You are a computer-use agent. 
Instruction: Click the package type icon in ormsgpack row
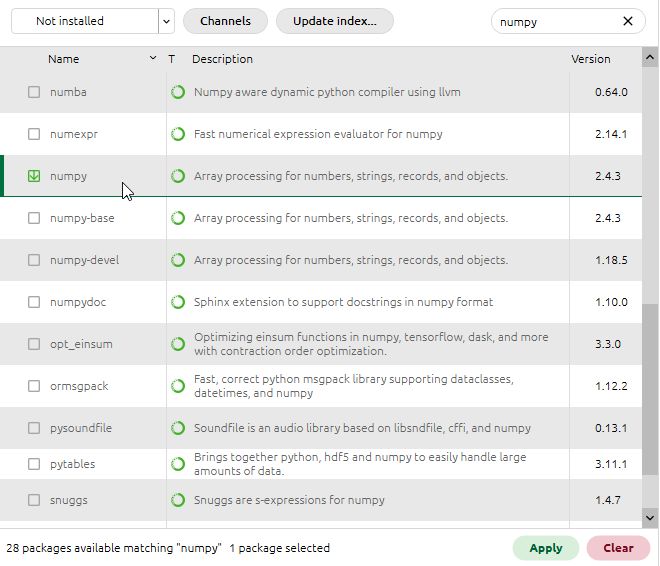(178, 386)
